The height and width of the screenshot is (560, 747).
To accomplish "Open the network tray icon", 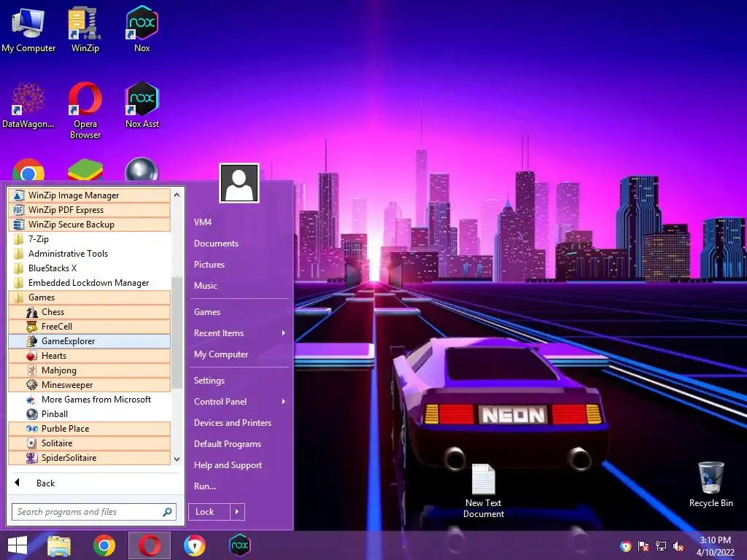I will pyautogui.click(x=661, y=546).
